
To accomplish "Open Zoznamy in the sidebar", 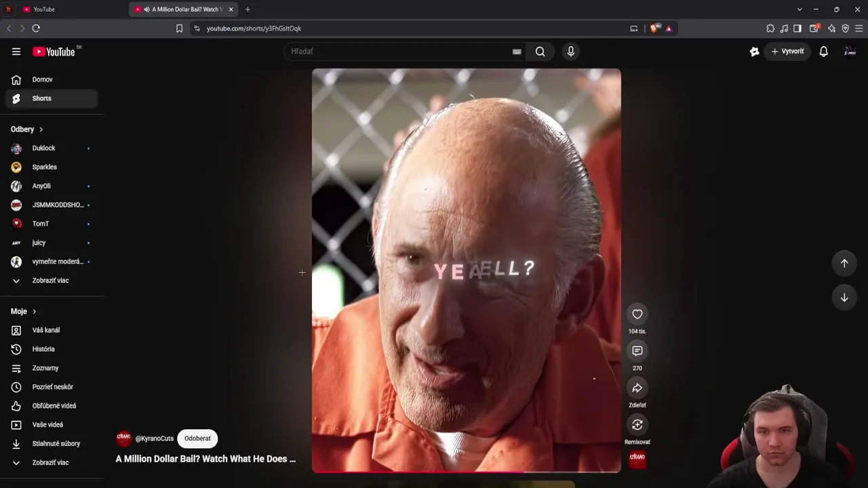I will pos(52,368).
